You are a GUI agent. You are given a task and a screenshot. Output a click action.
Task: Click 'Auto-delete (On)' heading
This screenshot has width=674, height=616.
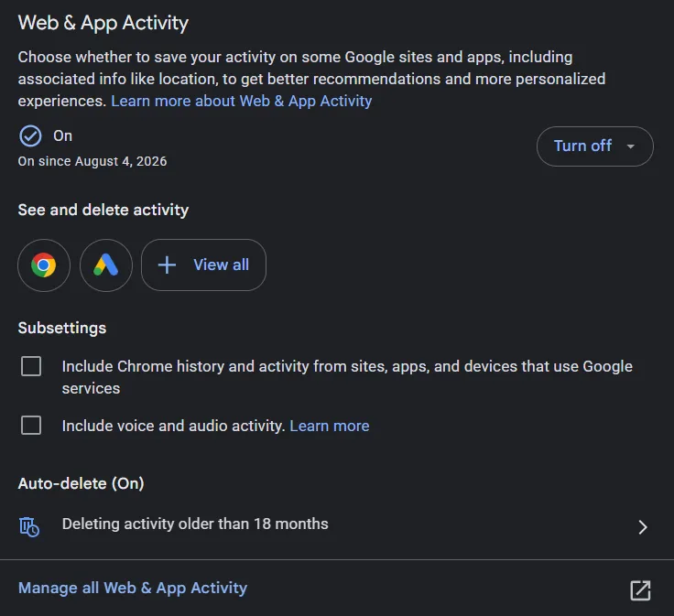[x=81, y=483]
